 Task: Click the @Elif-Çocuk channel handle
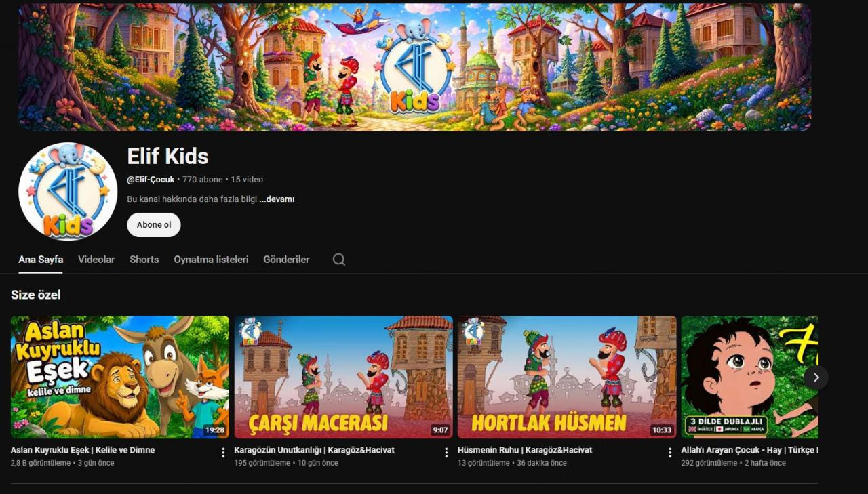pos(151,180)
